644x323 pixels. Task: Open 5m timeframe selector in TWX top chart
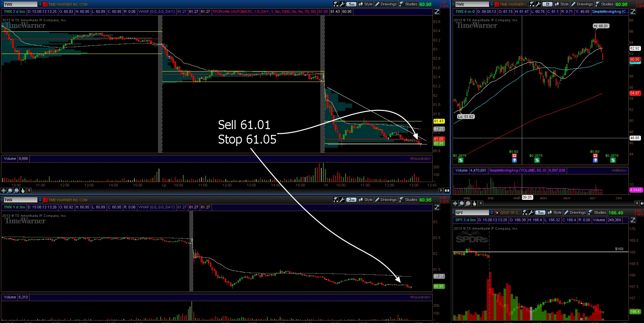click(x=351, y=4)
